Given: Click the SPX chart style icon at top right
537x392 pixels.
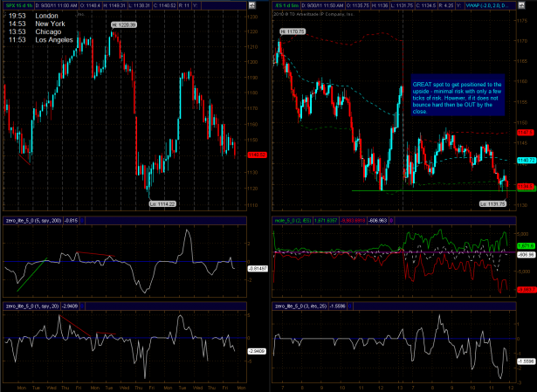Looking at the screenshot, I should 251,5.
